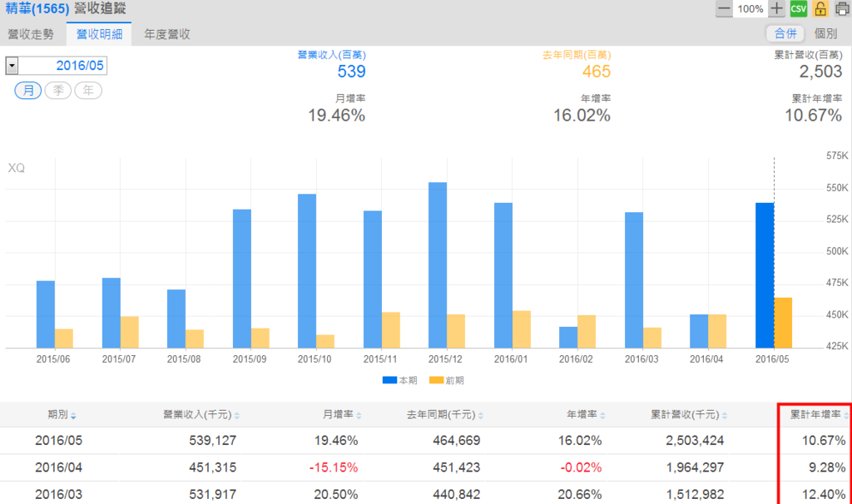This screenshot has height=504, width=852.
Task: Sort by 期別 column arrows
Action: click(73, 416)
